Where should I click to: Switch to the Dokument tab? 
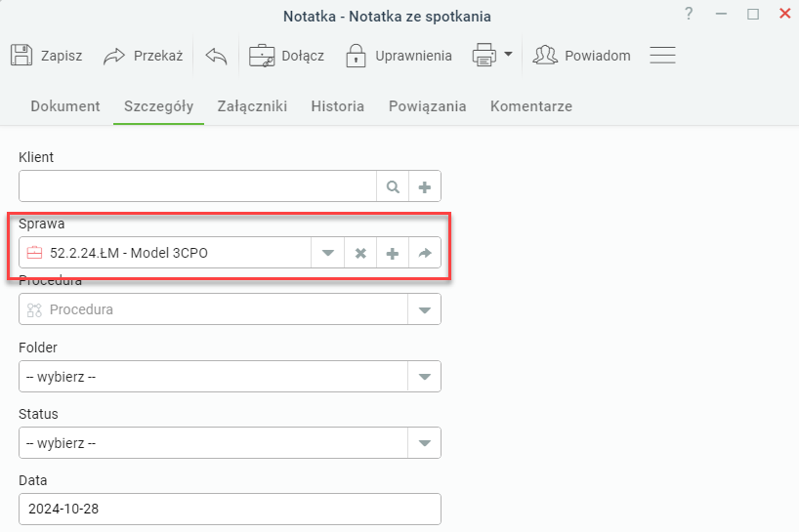pos(65,105)
